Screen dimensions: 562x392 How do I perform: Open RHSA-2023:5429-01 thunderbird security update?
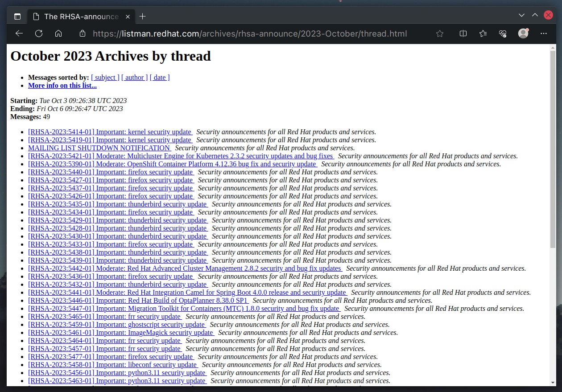(118, 220)
